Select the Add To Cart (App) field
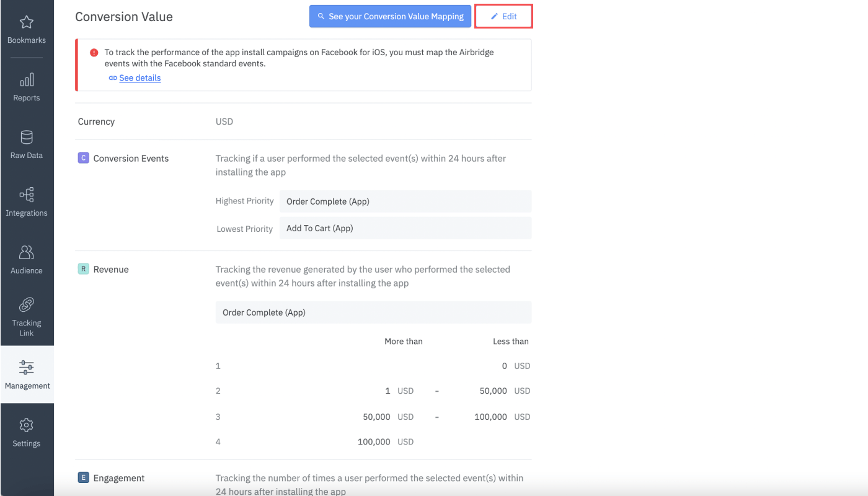Image resolution: width=868 pixels, height=496 pixels. tap(405, 228)
